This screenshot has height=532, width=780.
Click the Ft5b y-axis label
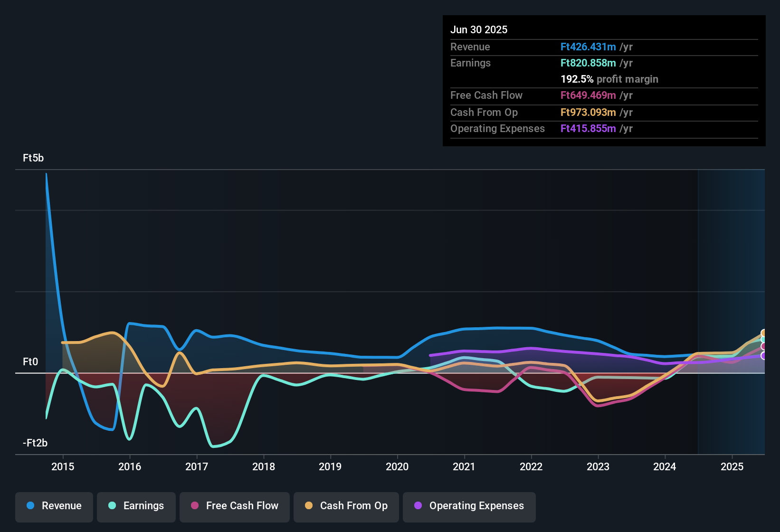(x=33, y=158)
